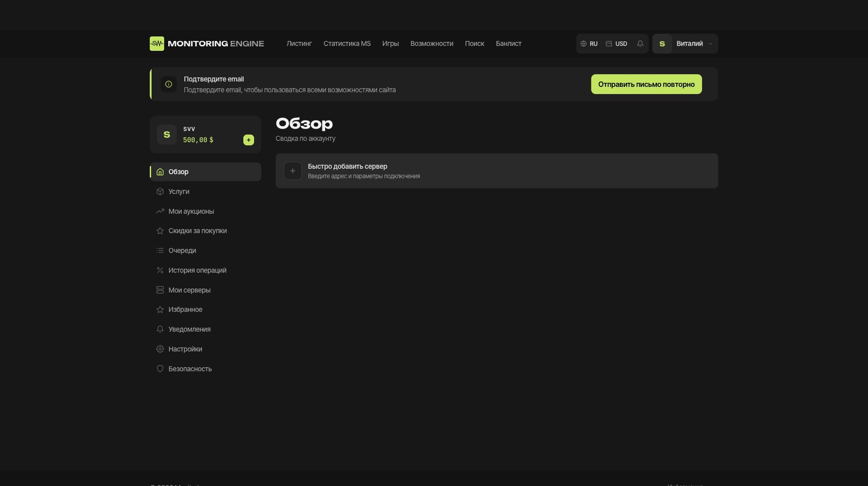The height and width of the screenshot is (486, 868).
Task: Click the Быстро добавить сервер panel
Action: point(497,171)
